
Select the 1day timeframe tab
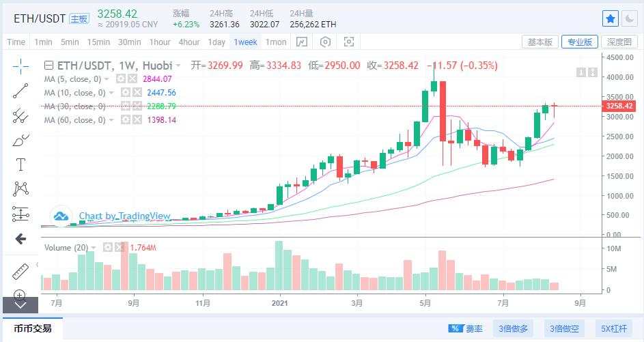(216, 42)
